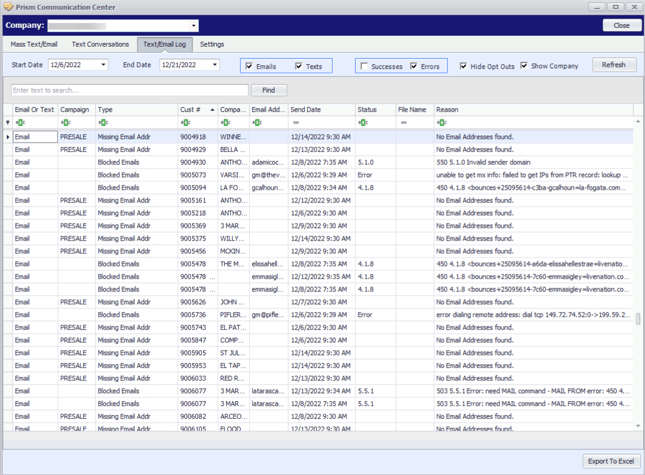Toggle the Emails checkbox
Image resolution: width=645 pixels, height=475 pixels.
click(x=249, y=66)
